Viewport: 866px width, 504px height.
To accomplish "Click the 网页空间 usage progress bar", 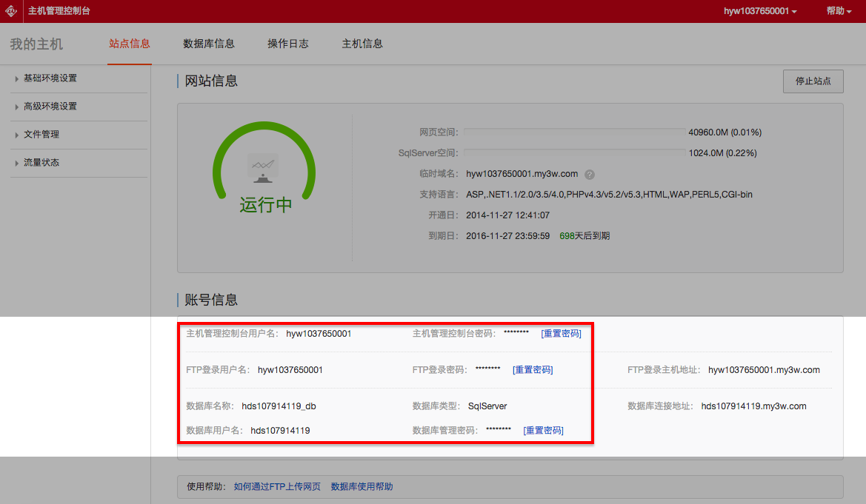I will 574,132.
